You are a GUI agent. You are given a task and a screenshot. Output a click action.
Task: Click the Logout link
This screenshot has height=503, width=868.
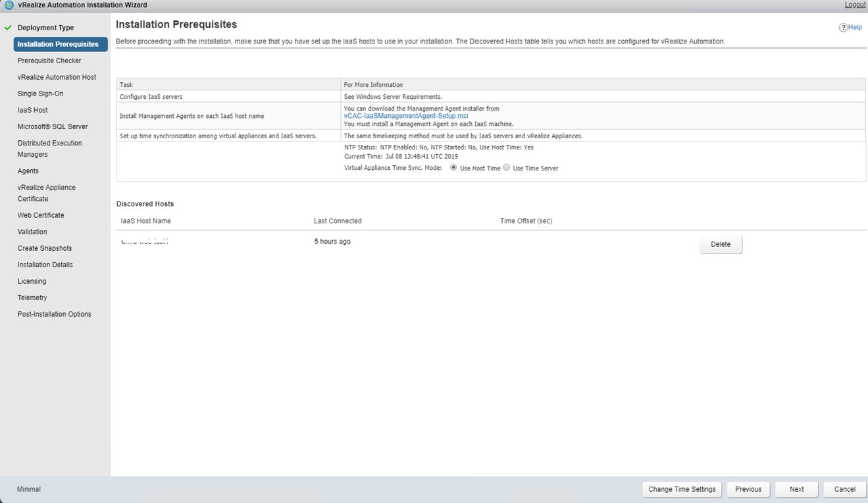(855, 5)
